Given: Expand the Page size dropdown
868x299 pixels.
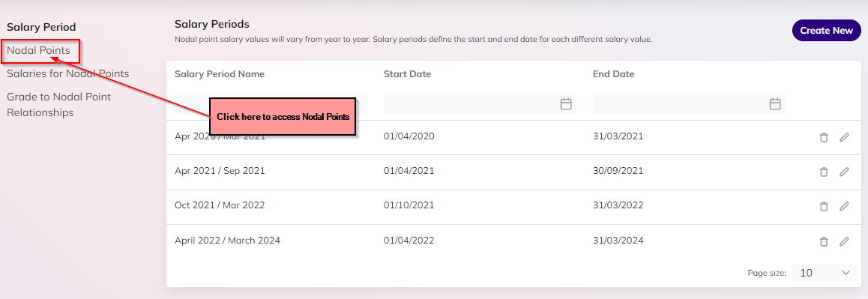Looking at the screenshot, I should [825, 273].
